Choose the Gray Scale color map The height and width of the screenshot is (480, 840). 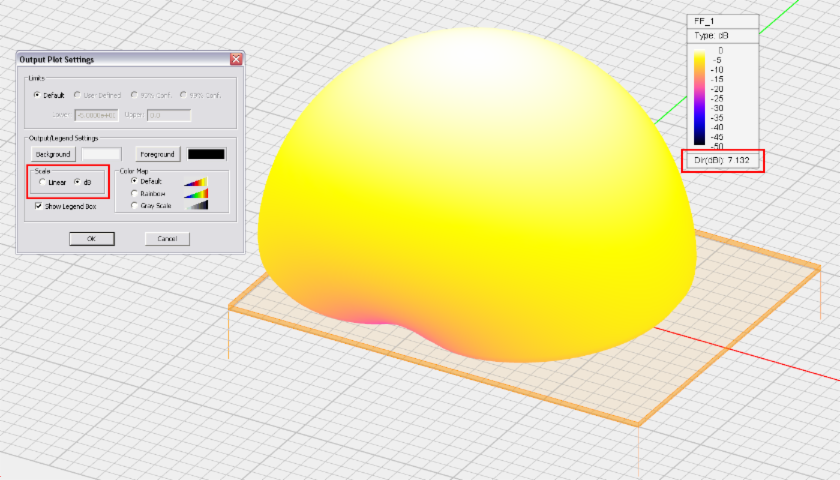(x=136, y=206)
